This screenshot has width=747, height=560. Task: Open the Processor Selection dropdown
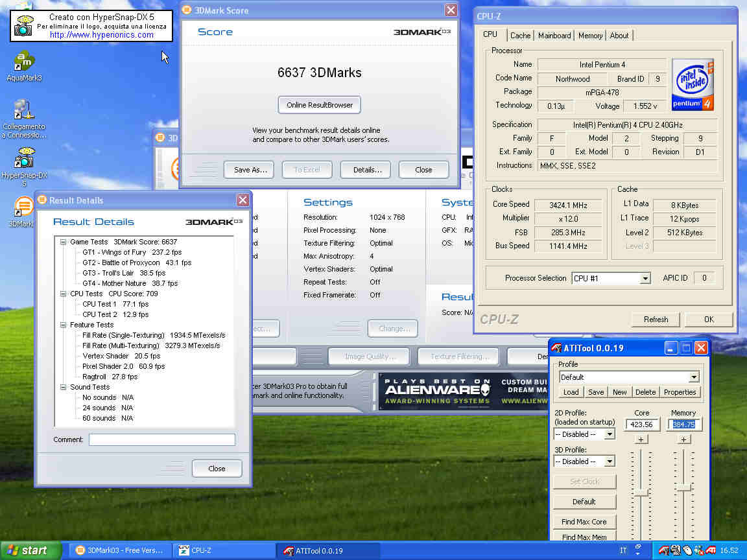[x=645, y=278]
